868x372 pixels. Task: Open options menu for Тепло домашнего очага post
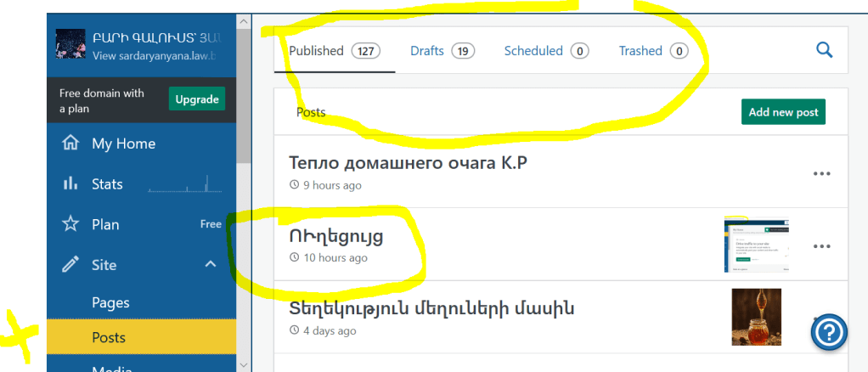click(x=821, y=173)
